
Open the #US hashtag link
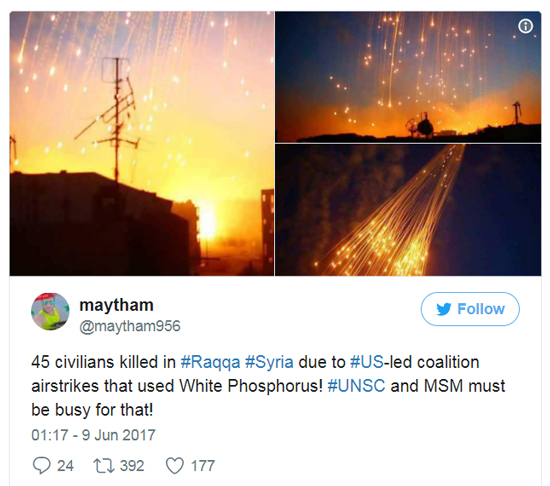[x=367, y=362]
